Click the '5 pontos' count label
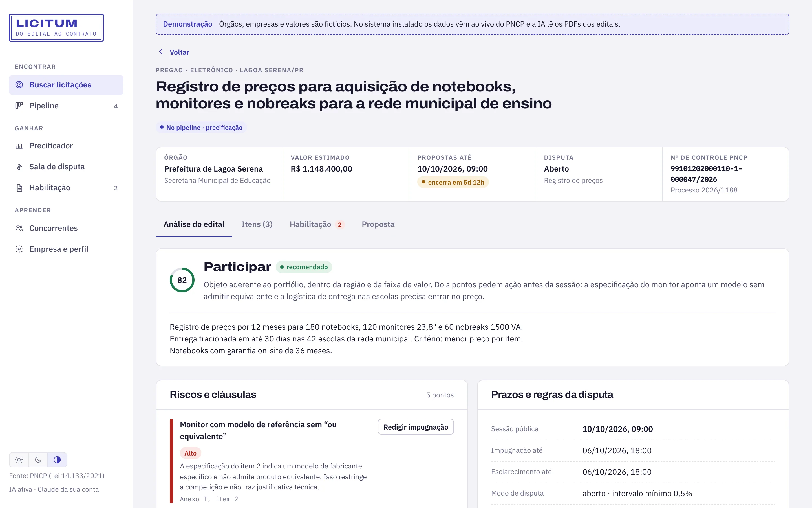 440,395
